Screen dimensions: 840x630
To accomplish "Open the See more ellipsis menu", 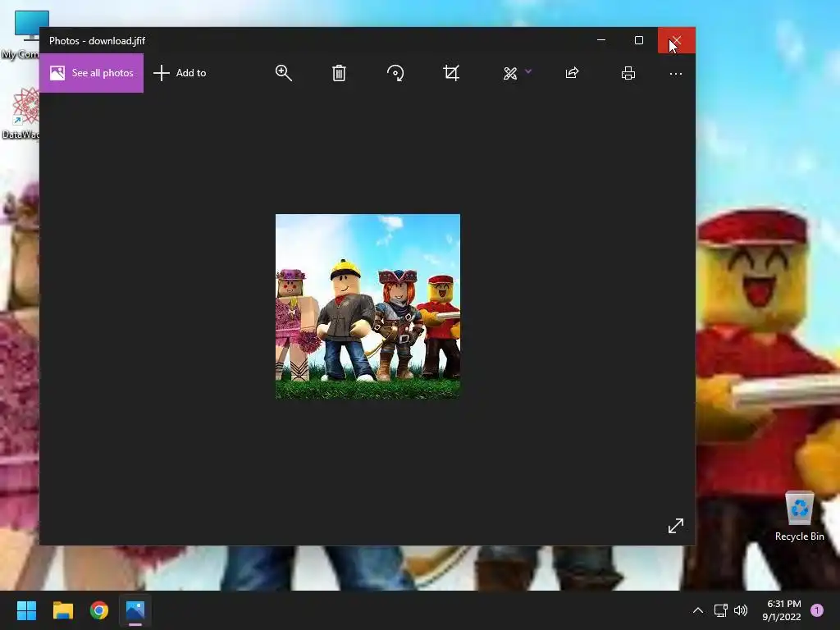I will (x=676, y=74).
